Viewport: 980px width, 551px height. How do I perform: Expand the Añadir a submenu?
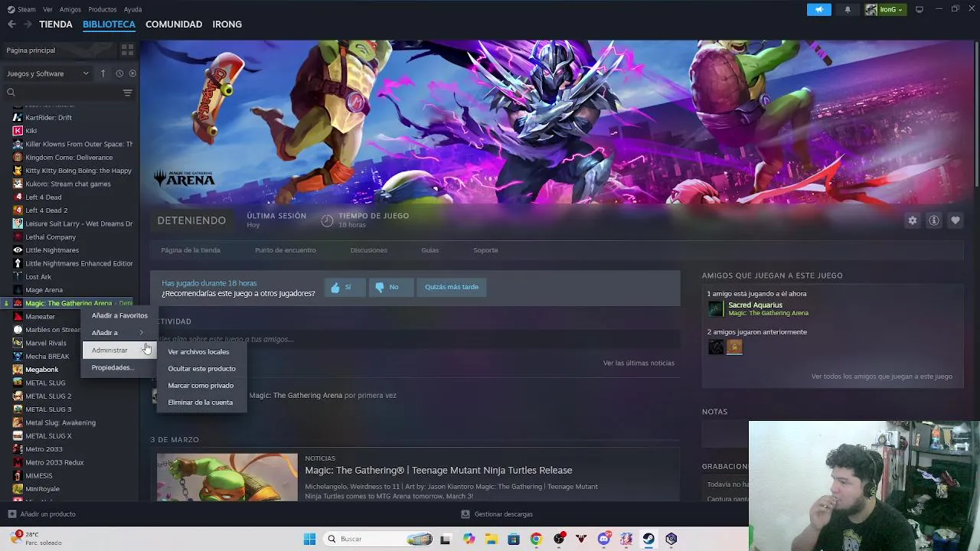pos(118,333)
